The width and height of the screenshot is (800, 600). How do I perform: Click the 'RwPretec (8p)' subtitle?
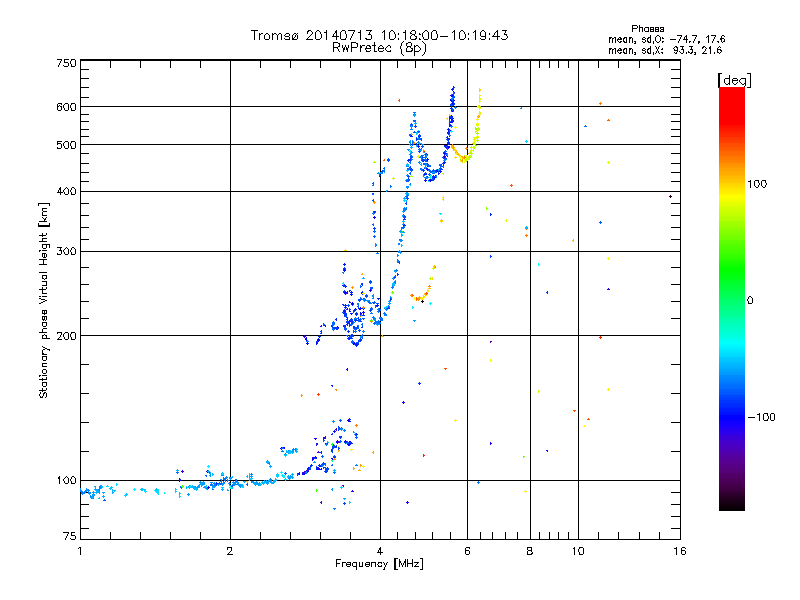379,48
